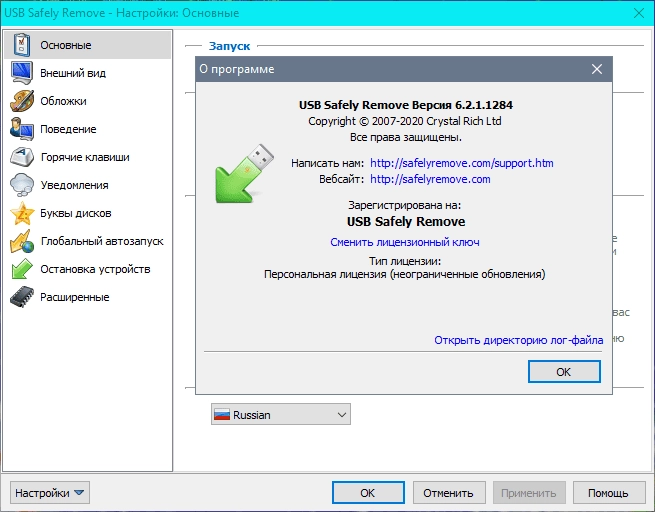Screen dimensions: 655x512
Task: Click the version text 6.2.1.1284
Action: click(484, 105)
